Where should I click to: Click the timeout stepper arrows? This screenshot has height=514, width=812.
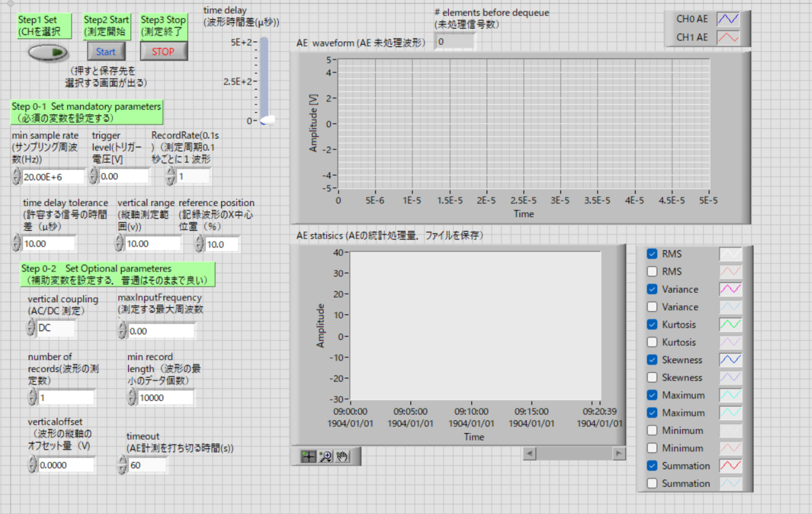(x=123, y=465)
